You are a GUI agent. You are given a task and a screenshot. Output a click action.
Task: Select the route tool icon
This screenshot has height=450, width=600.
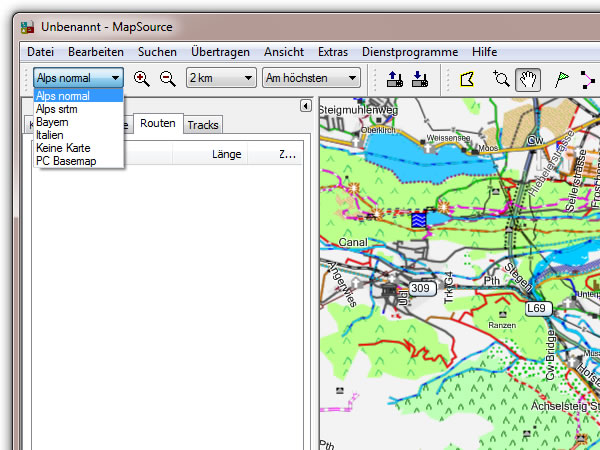pyautogui.click(x=588, y=78)
